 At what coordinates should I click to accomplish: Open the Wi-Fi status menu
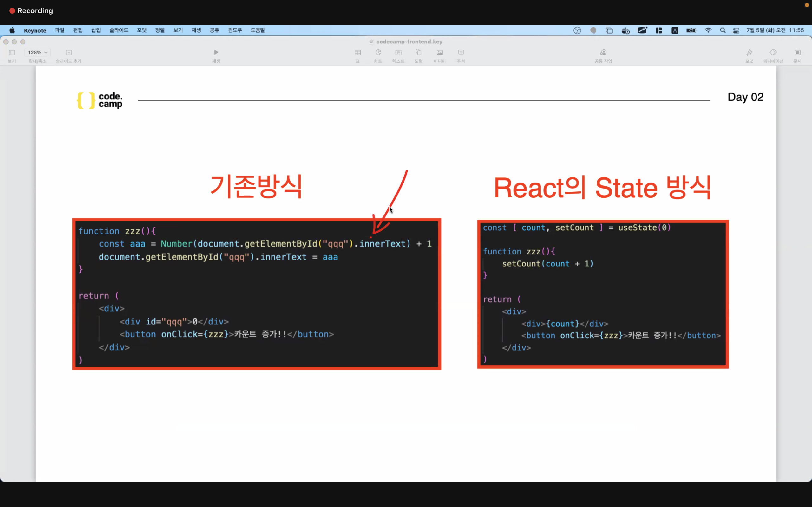pos(709,30)
